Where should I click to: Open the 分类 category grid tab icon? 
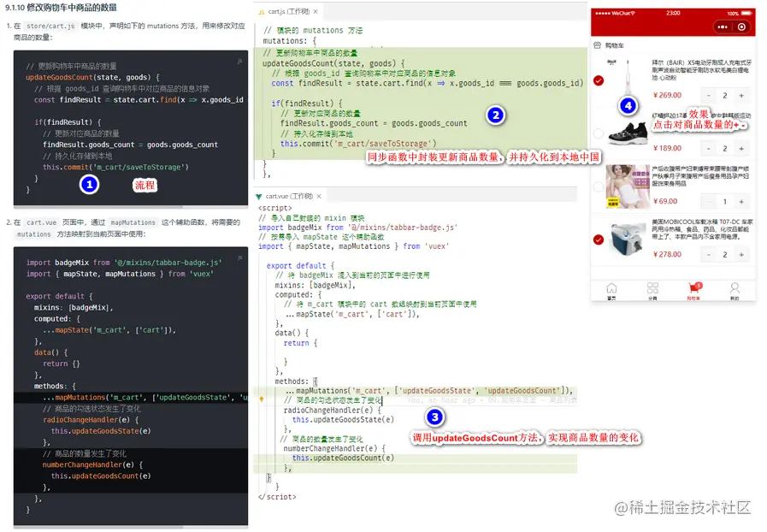[652, 287]
